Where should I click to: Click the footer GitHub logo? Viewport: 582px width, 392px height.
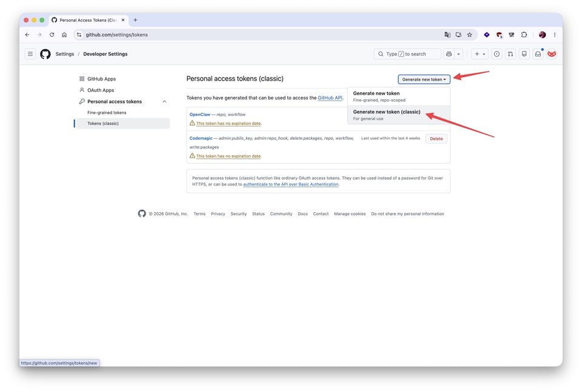[142, 214]
